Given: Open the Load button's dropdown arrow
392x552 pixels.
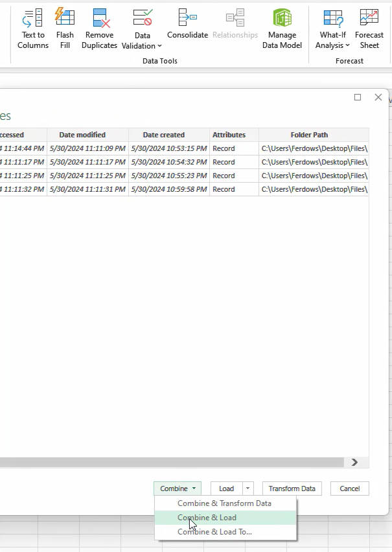Looking at the screenshot, I should 248,489.
